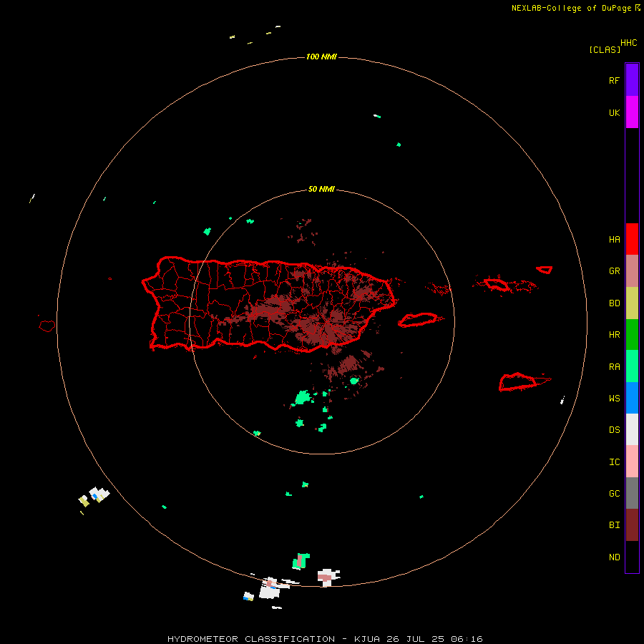Click the HA red legend swatch
The image size is (644, 644).
pos(632,239)
